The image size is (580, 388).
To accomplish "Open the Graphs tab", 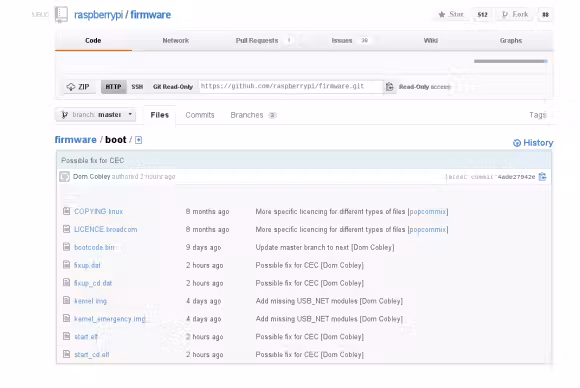I will click(x=511, y=41).
